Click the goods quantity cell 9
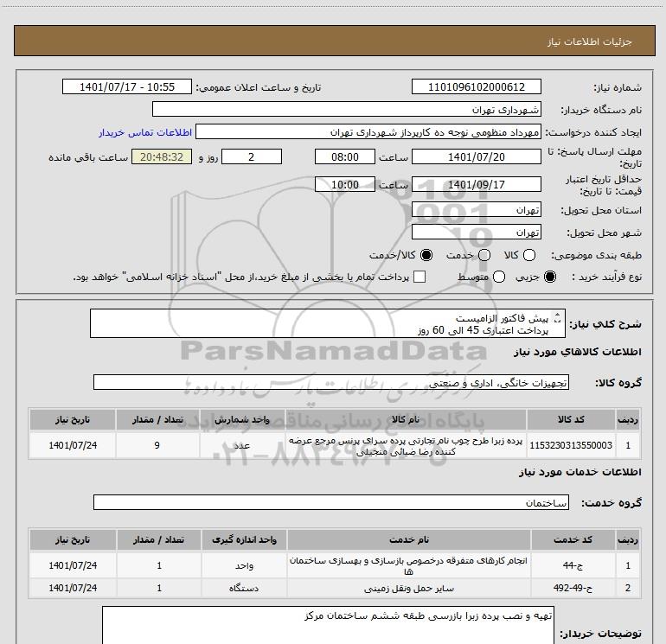 pos(157,445)
